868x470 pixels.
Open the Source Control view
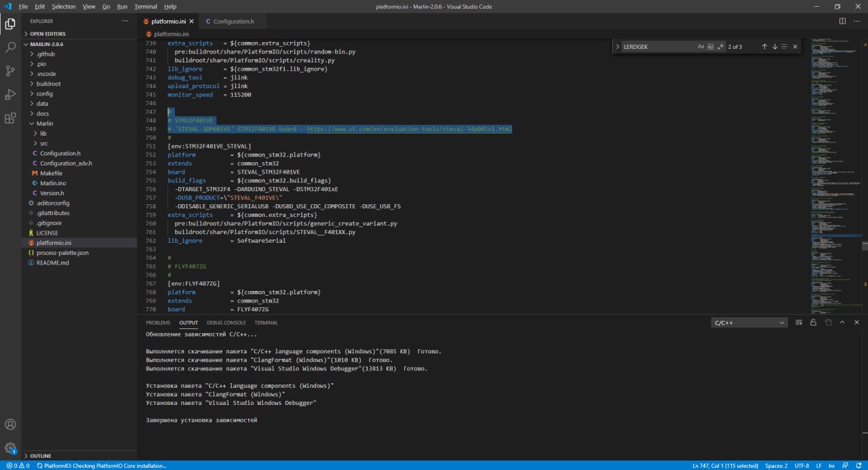(x=10, y=71)
